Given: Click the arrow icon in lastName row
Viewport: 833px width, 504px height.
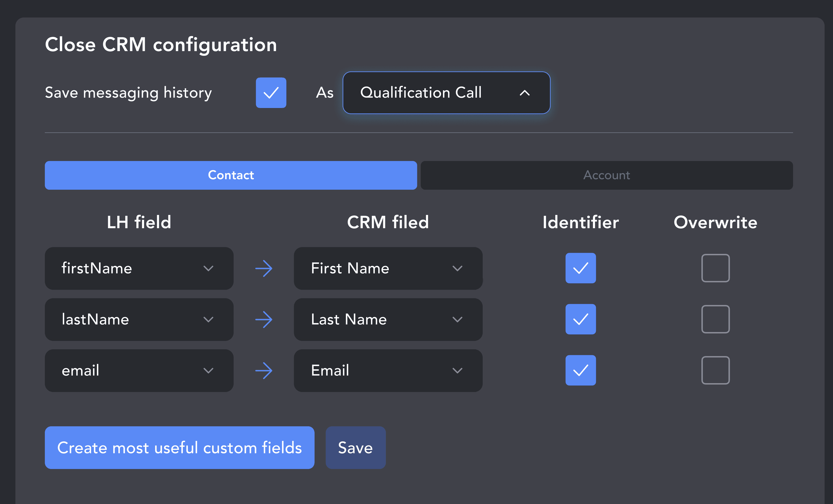Looking at the screenshot, I should 264,319.
